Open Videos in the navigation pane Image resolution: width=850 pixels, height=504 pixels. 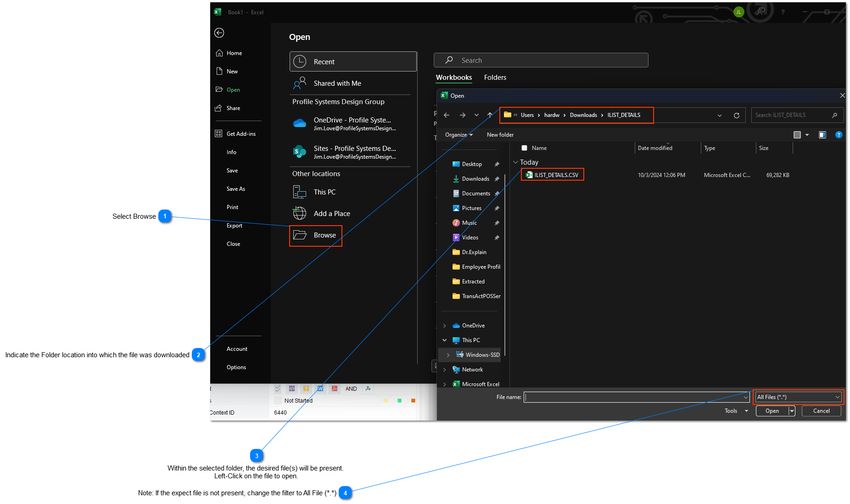470,238
